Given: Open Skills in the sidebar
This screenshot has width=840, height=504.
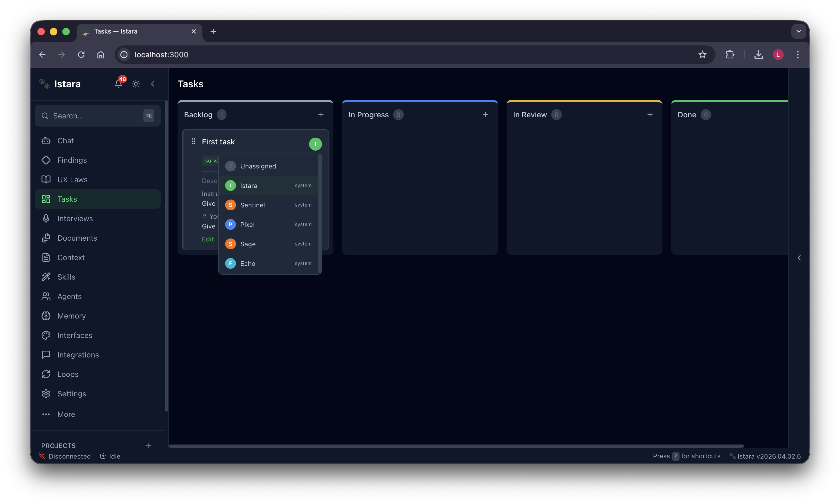Looking at the screenshot, I should tap(66, 277).
